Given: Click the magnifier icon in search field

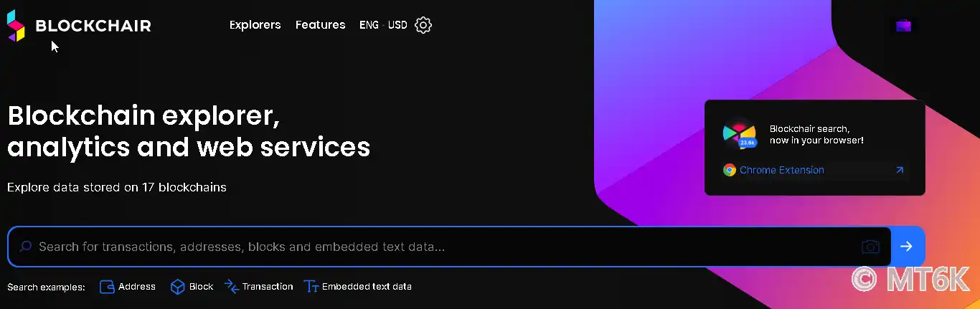Looking at the screenshot, I should coord(25,247).
